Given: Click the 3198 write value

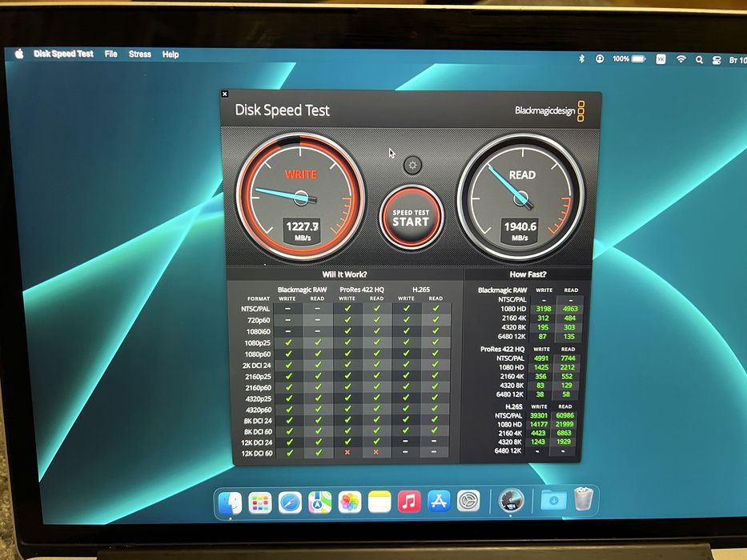Looking at the screenshot, I should [544, 309].
